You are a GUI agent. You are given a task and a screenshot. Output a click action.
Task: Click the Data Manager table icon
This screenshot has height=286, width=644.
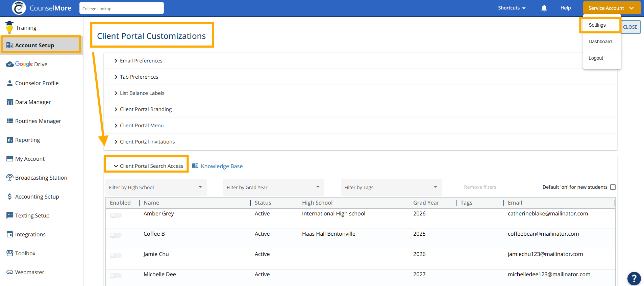[10, 102]
